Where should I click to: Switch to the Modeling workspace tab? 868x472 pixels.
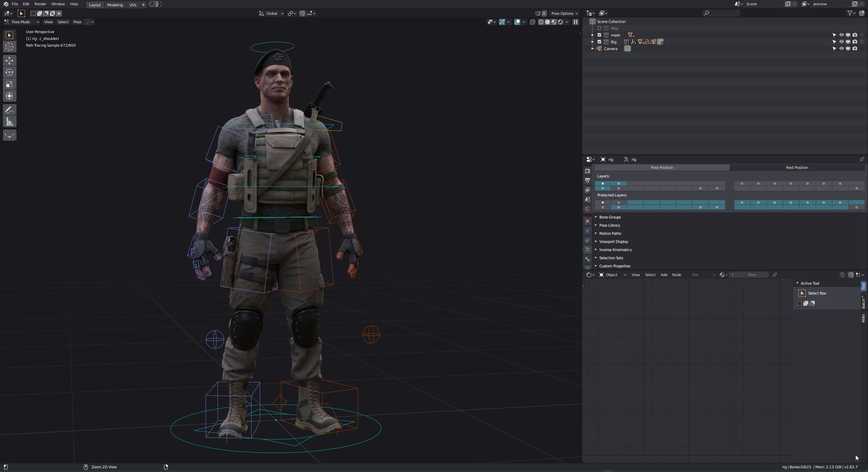[115, 5]
